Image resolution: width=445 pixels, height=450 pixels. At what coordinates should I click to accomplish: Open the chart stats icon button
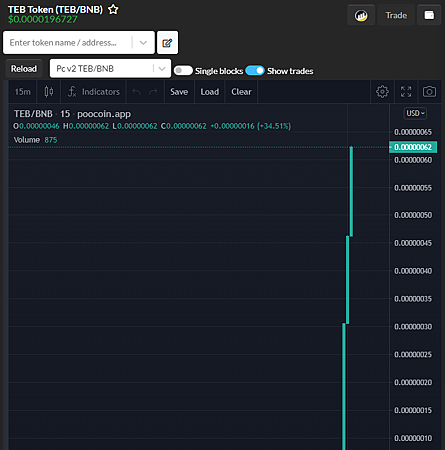click(361, 15)
